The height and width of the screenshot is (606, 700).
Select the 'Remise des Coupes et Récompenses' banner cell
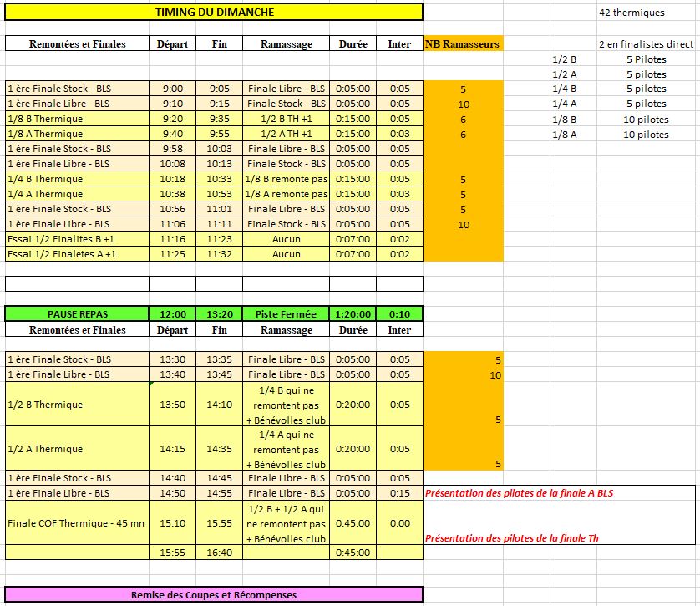pyautogui.click(x=214, y=595)
